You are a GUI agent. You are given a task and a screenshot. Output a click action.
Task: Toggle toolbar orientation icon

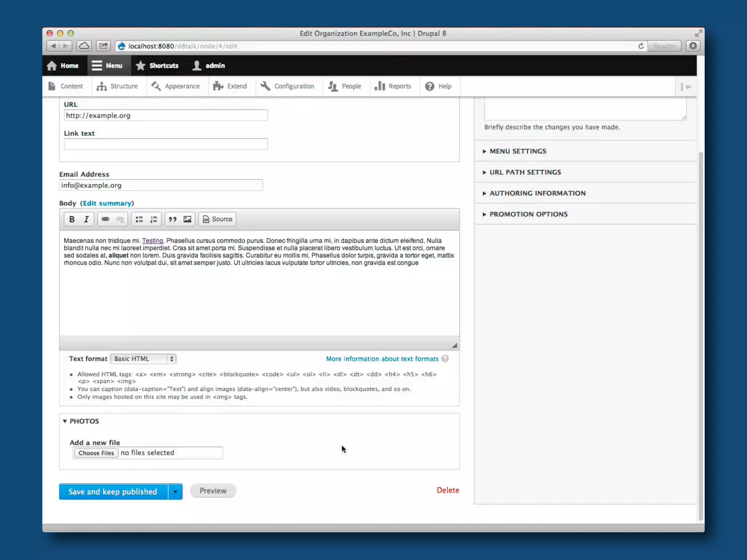click(x=686, y=87)
